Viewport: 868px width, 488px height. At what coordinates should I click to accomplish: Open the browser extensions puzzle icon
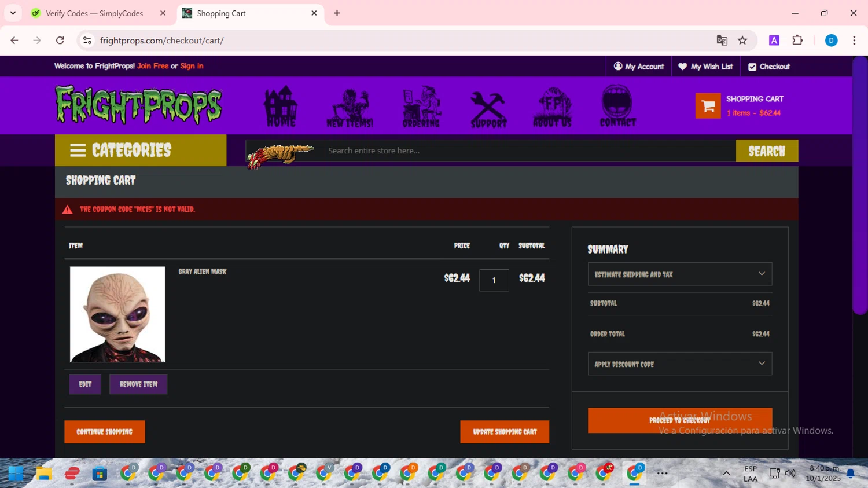coord(797,41)
